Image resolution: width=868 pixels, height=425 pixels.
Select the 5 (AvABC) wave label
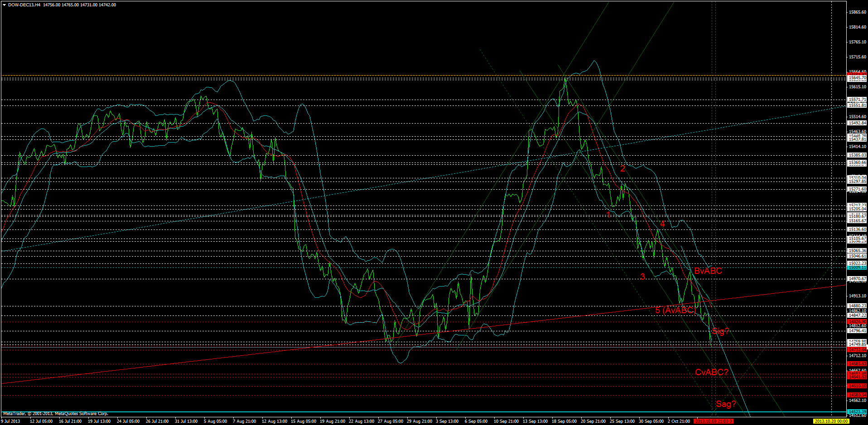[x=676, y=310]
